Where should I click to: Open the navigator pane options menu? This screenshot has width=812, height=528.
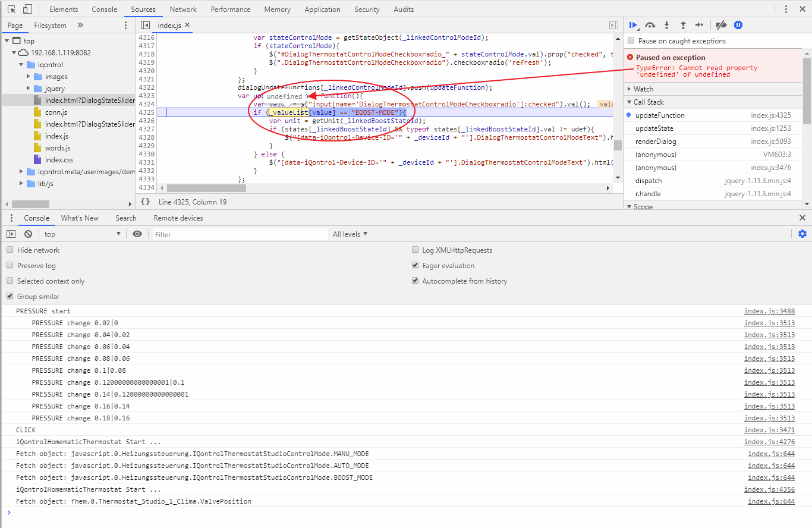pyautogui.click(x=125, y=26)
